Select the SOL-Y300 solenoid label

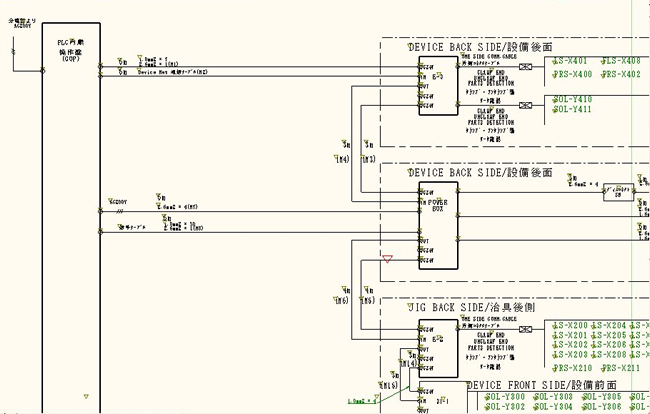point(505,397)
